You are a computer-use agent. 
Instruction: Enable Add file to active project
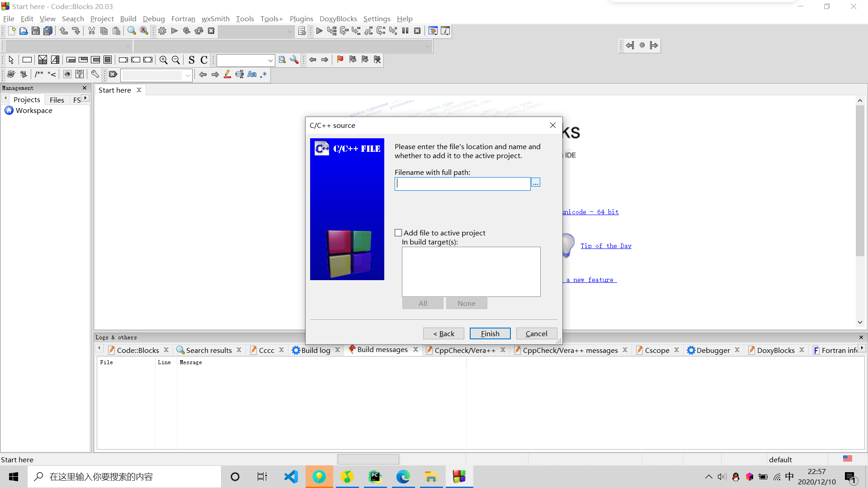tap(398, 233)
